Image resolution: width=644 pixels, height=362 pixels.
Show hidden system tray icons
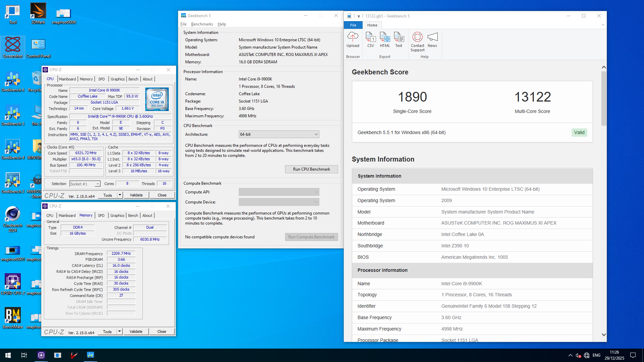click(x=570, y=355)
